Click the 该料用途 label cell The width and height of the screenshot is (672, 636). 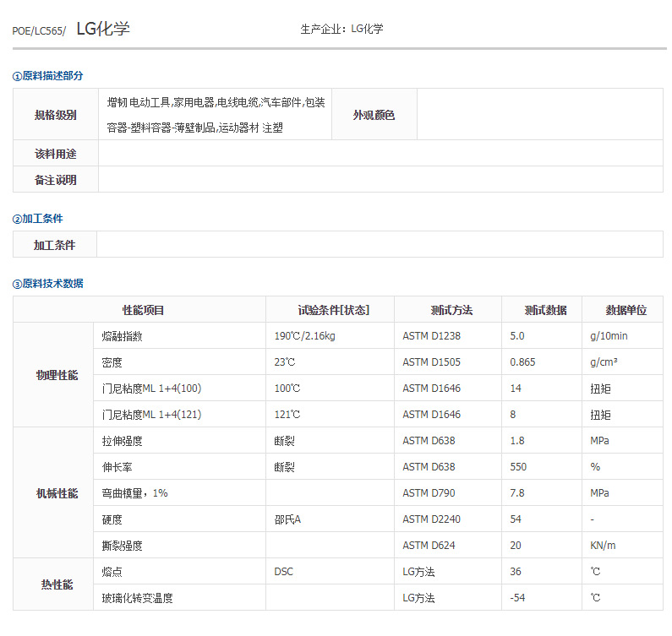(56, 154)
